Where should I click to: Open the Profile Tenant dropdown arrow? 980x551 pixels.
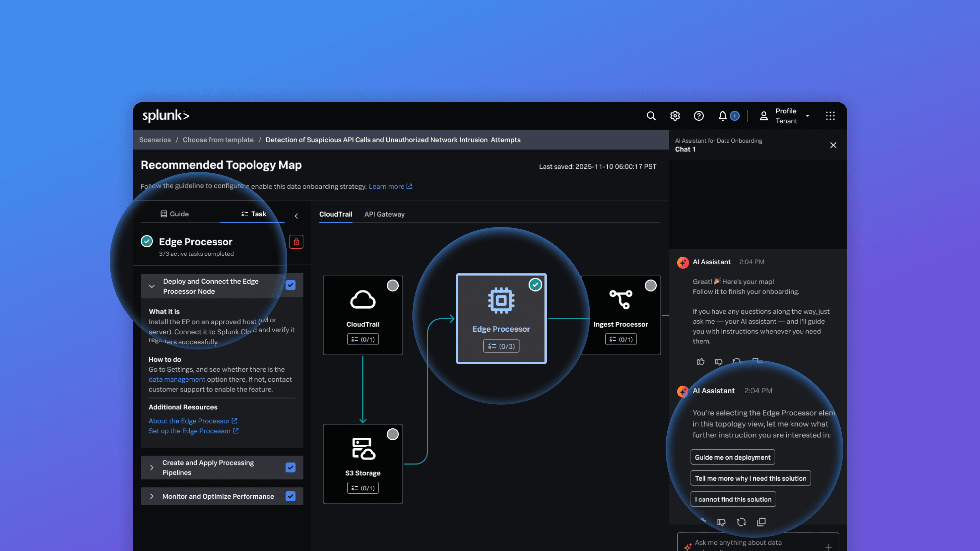click(807, 116)
